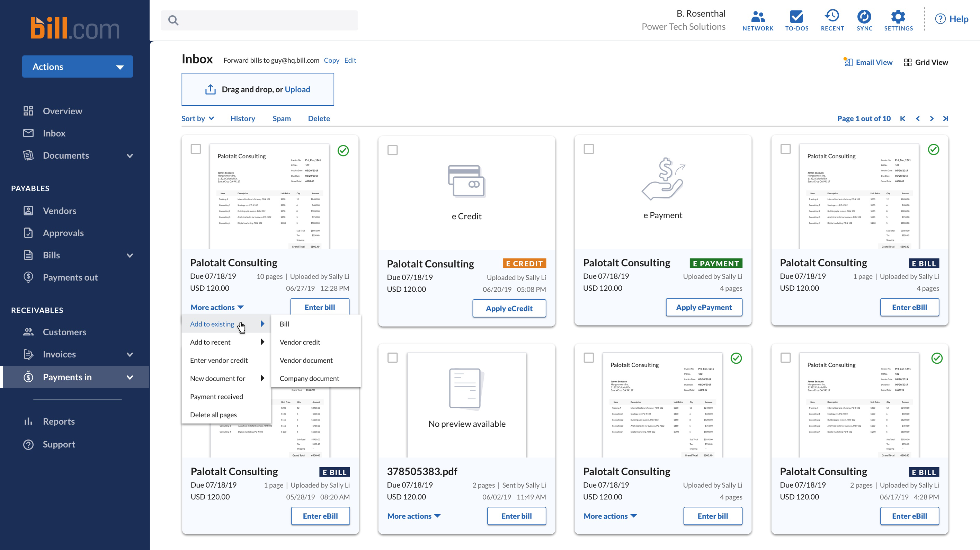Expand the Documents sidebar section
This screenshot has width=980, height=550.
[x=130, y=155]
